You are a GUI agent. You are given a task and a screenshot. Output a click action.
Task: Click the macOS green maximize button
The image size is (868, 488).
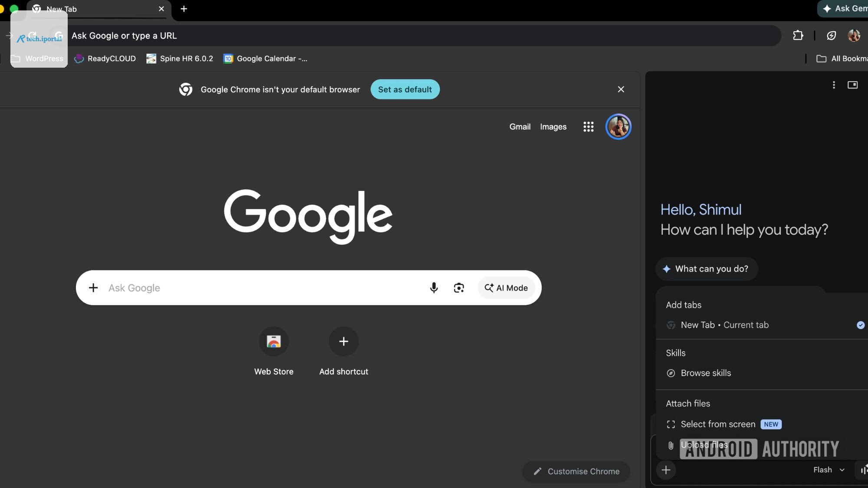[x=14, y=9]
